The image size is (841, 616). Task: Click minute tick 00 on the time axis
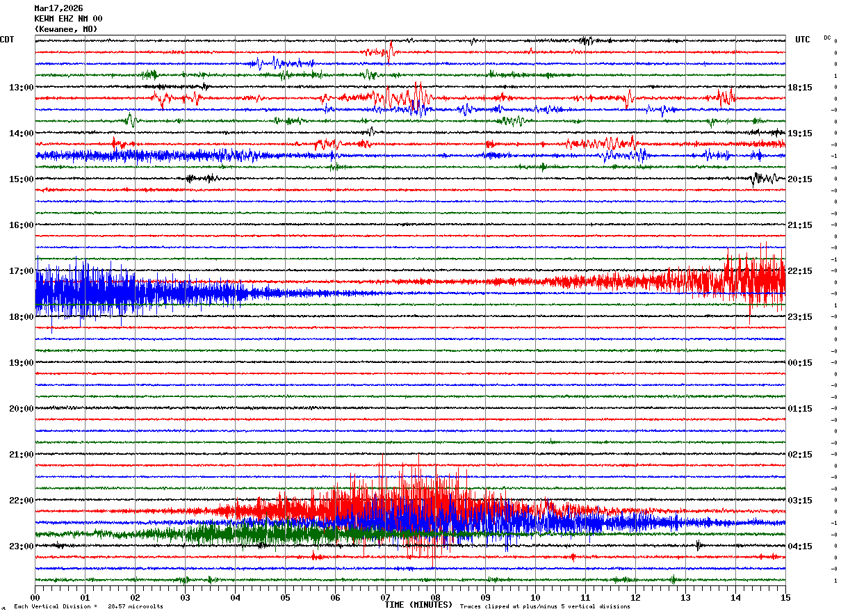[35, 597]
